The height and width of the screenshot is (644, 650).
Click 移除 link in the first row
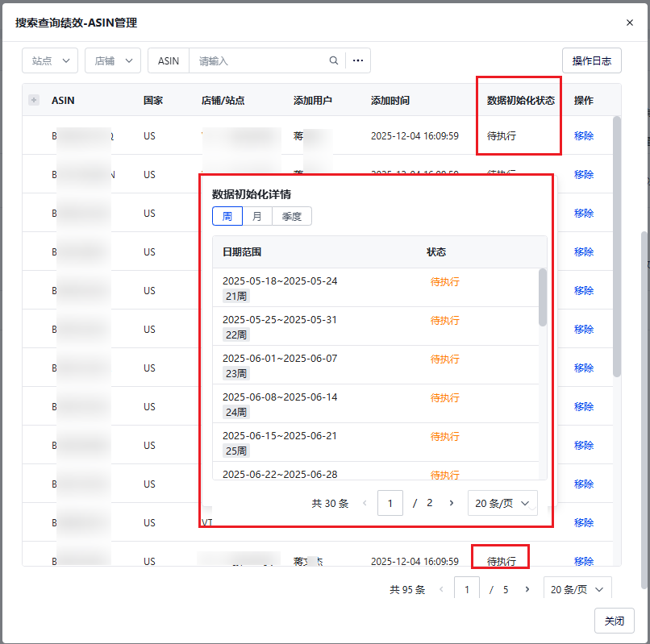584,135
